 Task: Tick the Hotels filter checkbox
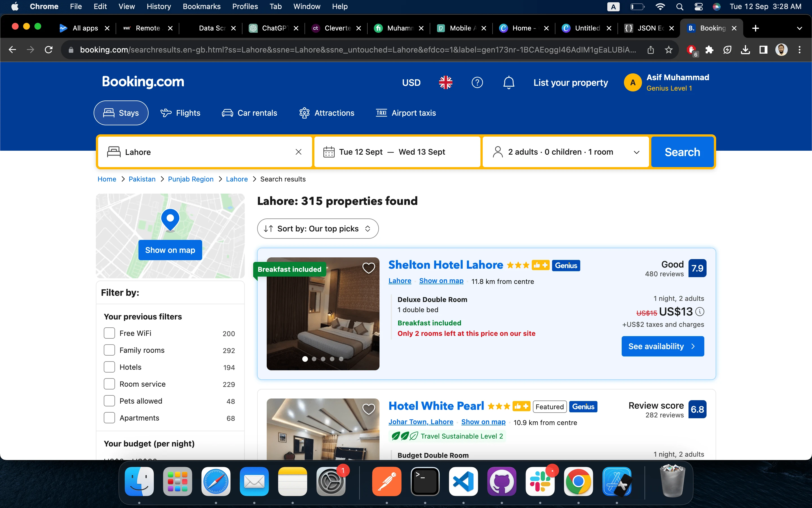point(109,367)
